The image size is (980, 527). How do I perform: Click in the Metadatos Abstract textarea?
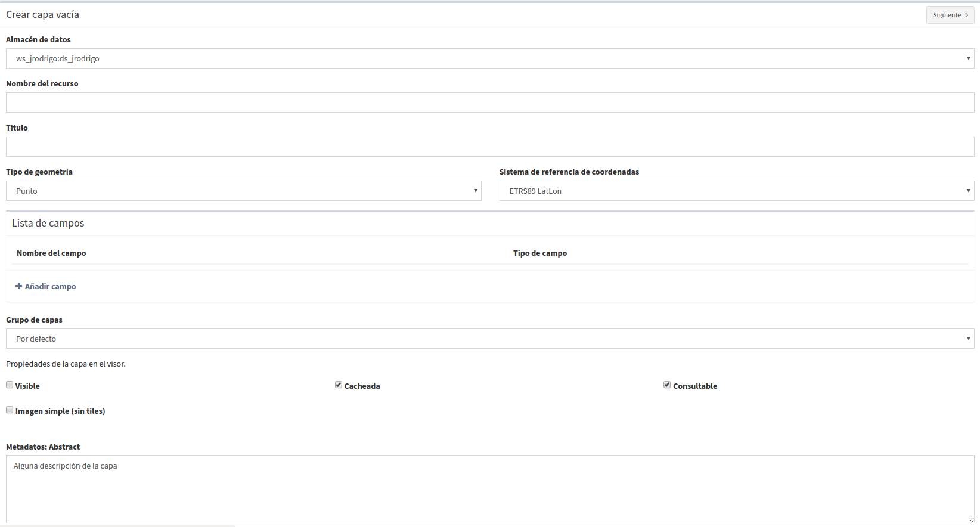pyautogui.click(x=490, y=489)
